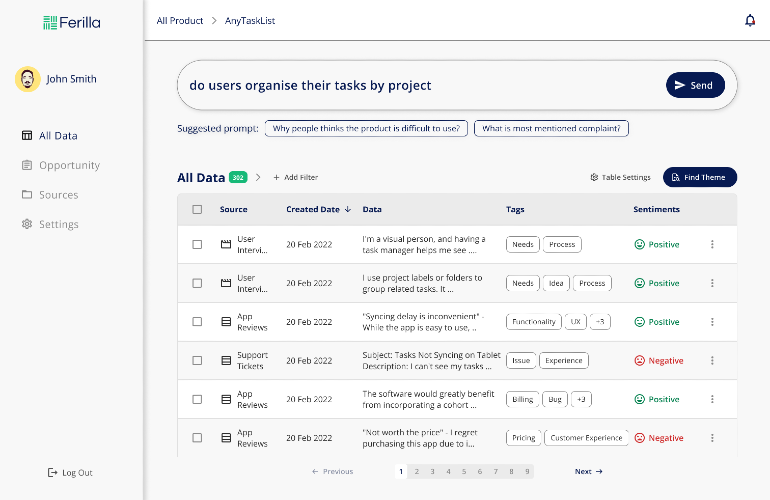Image resolution: width=770 pixels, height=500 pixels.
Task: Open the three-dot menu for the Syncing delay row
Action: [712, 322]
